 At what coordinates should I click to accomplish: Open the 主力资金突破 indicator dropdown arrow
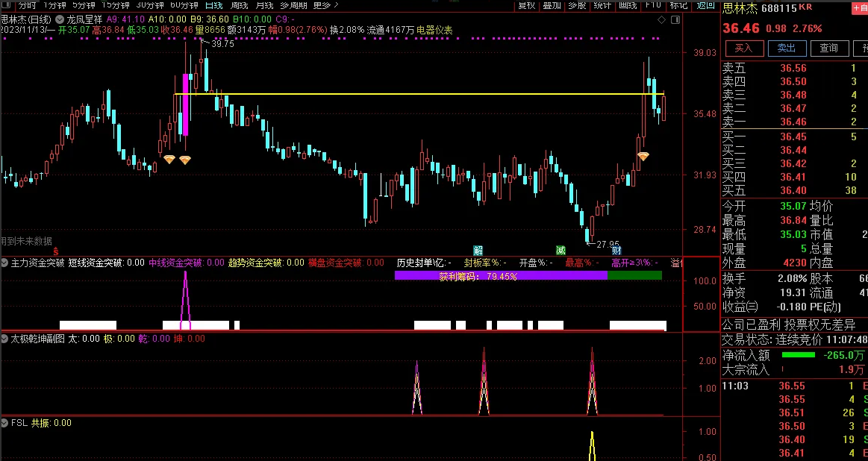click(x=5, y=263)
